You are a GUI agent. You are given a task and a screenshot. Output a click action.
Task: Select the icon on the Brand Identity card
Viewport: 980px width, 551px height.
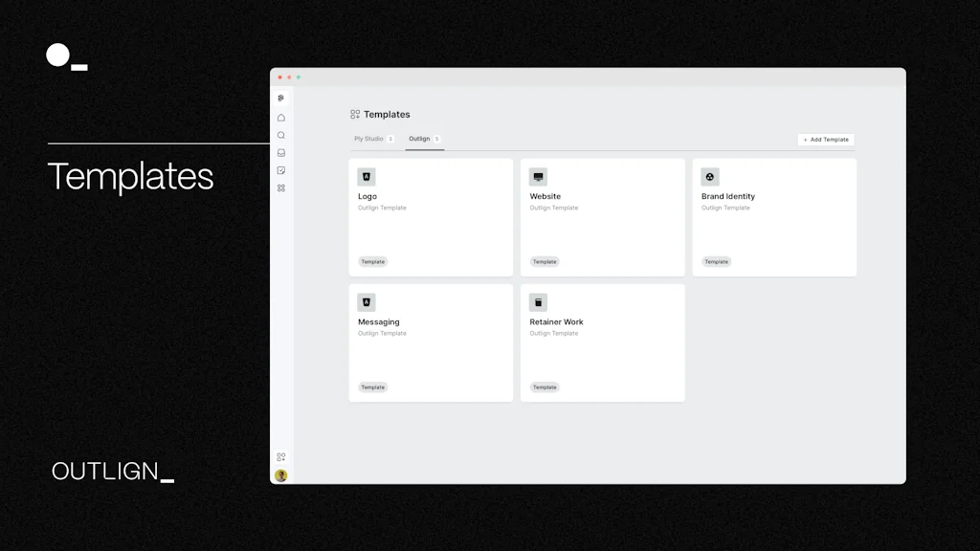[709, 176]
